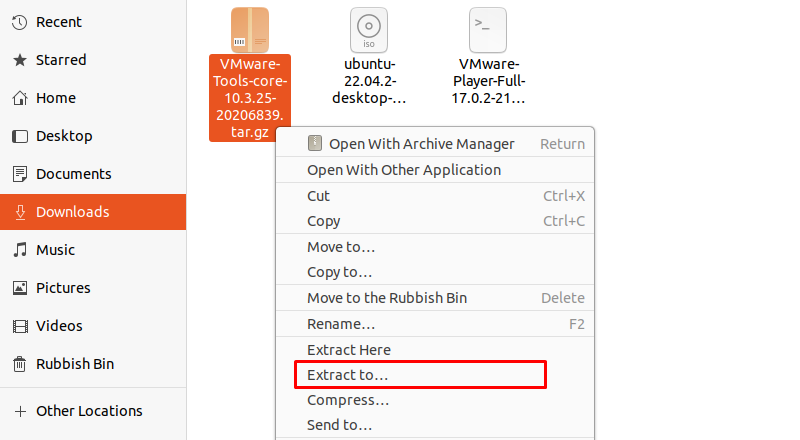Choose Send to… from context menu
This screenshot has width=800, height=440.
pyautogui.click(x=435, y=425)
